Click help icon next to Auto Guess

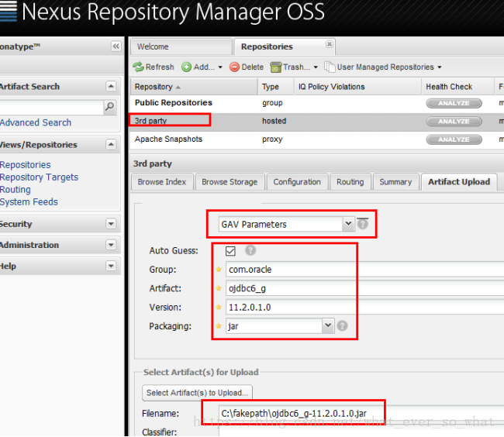tap(250, 250)
